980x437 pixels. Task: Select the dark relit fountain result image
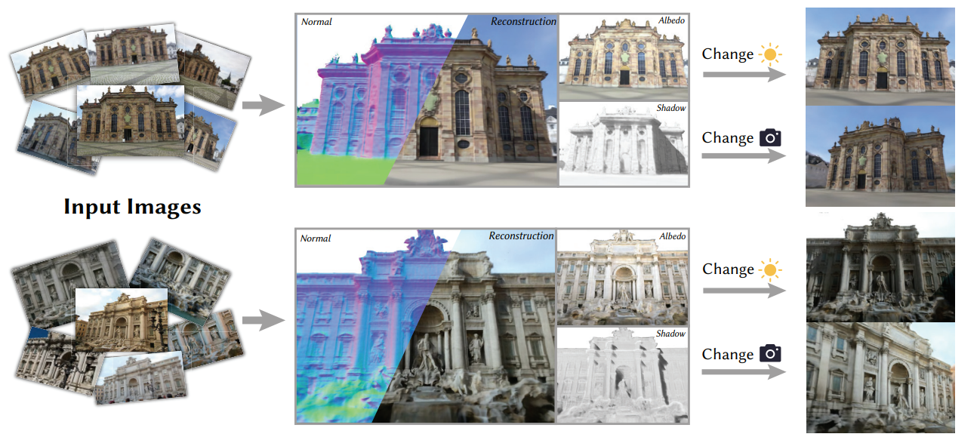(x=880, y=267)
